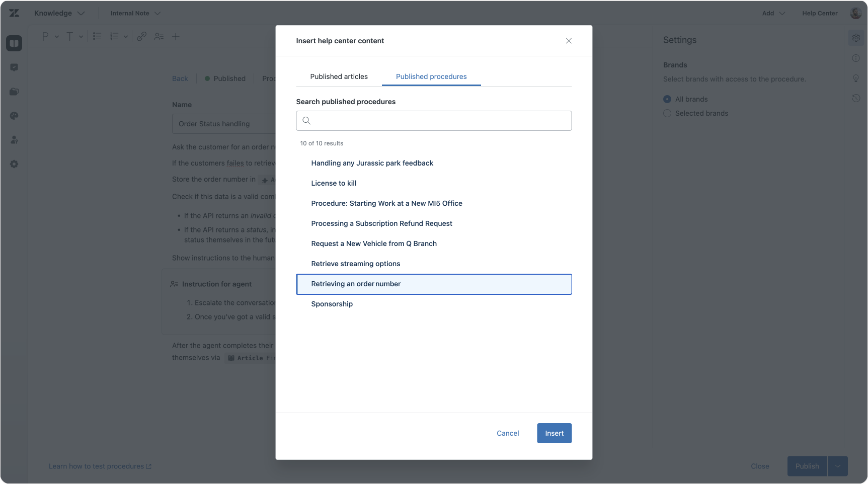Screen dimensions: 868x484
Task: Open the settings gear in right rail
Action: pos(856,38)
